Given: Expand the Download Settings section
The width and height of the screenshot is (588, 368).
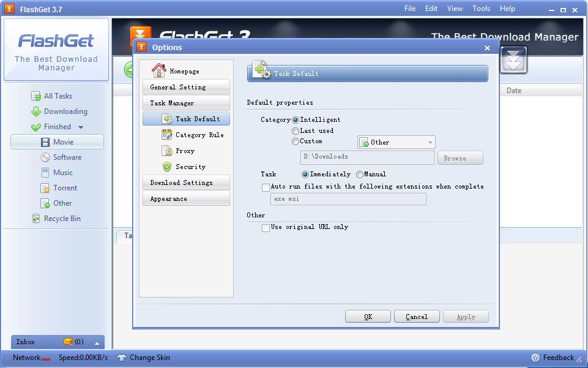Looking at the screenshot, I should click(186, 182).
